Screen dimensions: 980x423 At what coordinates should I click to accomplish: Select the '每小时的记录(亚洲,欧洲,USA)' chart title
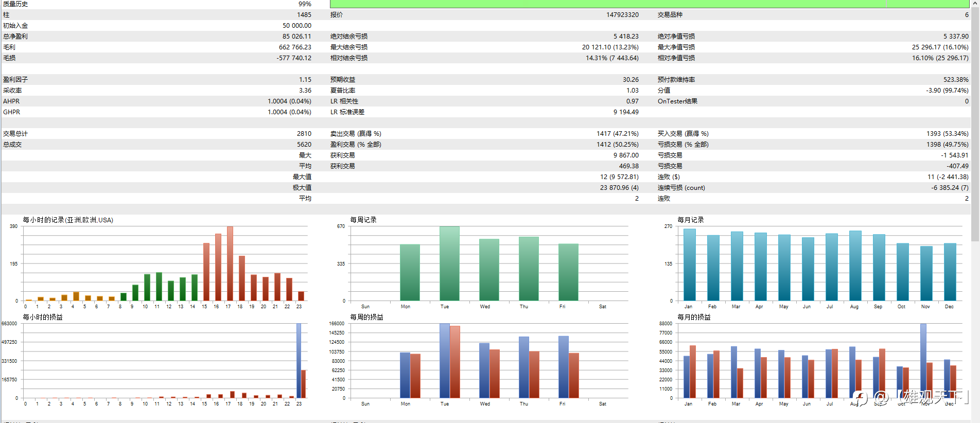click(x=68, y=220)
